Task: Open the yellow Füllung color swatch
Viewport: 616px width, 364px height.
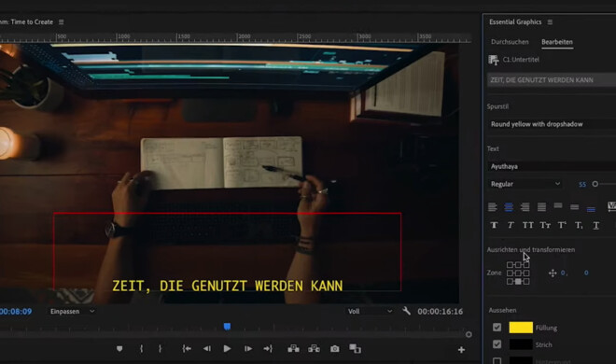Action: 521,328
